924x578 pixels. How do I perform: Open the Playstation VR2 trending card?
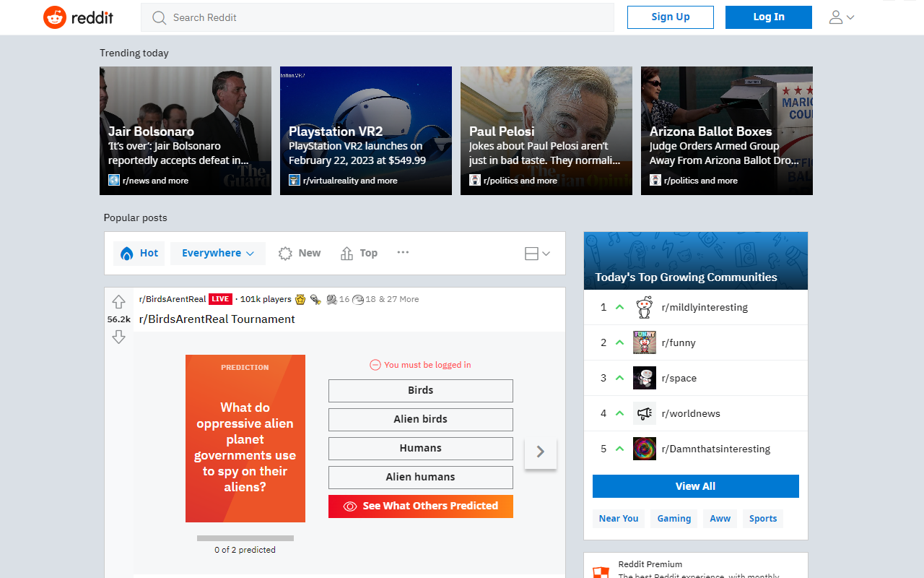pos(366,131)
